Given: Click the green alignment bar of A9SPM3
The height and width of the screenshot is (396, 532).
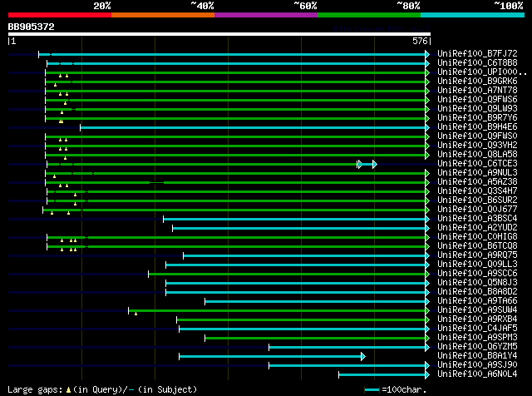Looking at the screenshot, I should tap(316, 339).
